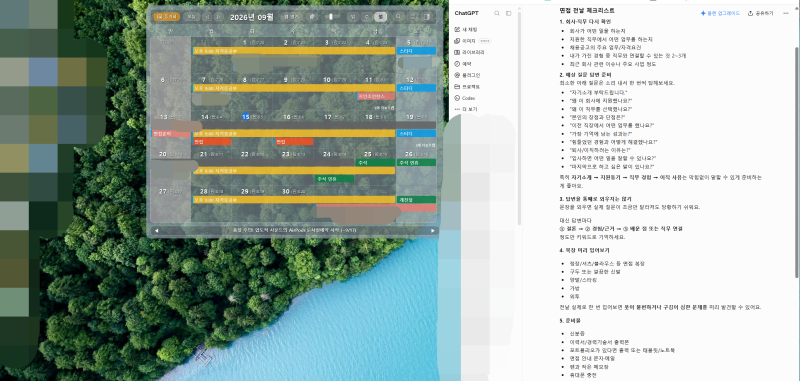800x381 pixels.
Task: Click the ChatGPT sidebar scrollbar
Action: (x=519, y=117)
